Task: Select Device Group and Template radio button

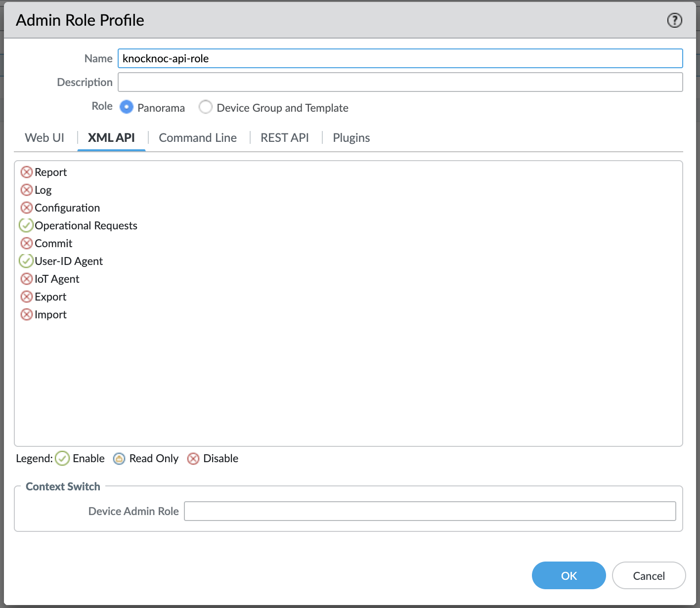Action: pyautogui.click(x=206, y=107)
